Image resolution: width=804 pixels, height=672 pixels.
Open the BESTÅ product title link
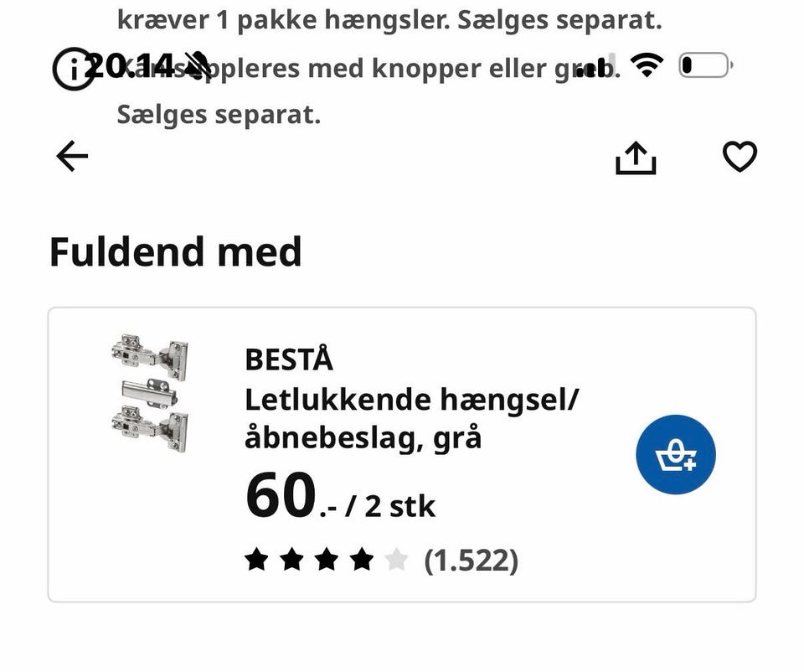289,359
